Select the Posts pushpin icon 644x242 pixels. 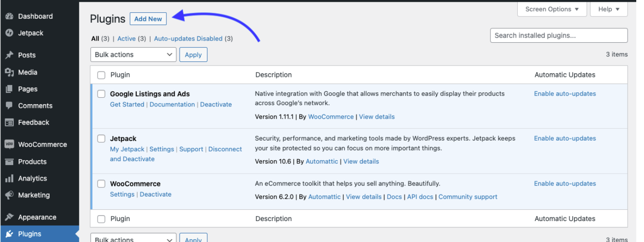coord(9,55)
